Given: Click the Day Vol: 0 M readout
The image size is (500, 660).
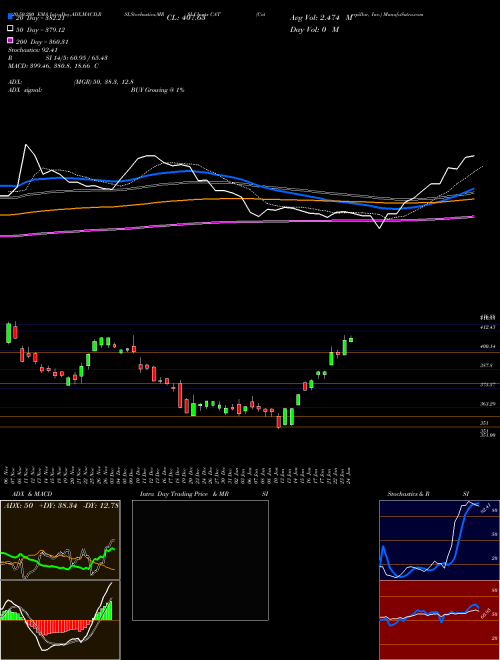Looking at the screenshot, I should click(x=314, y=29).
